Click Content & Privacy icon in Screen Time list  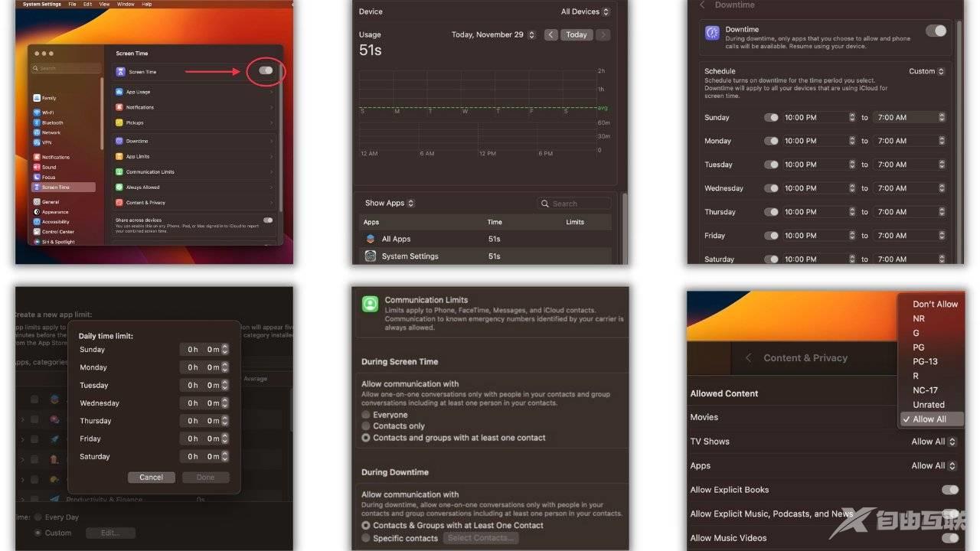pos(119,203)
